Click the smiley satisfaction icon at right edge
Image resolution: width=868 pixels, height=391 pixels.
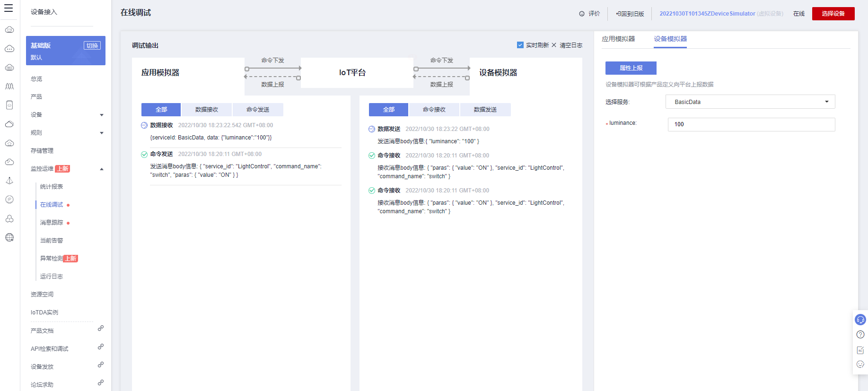[x=860, y=365]
